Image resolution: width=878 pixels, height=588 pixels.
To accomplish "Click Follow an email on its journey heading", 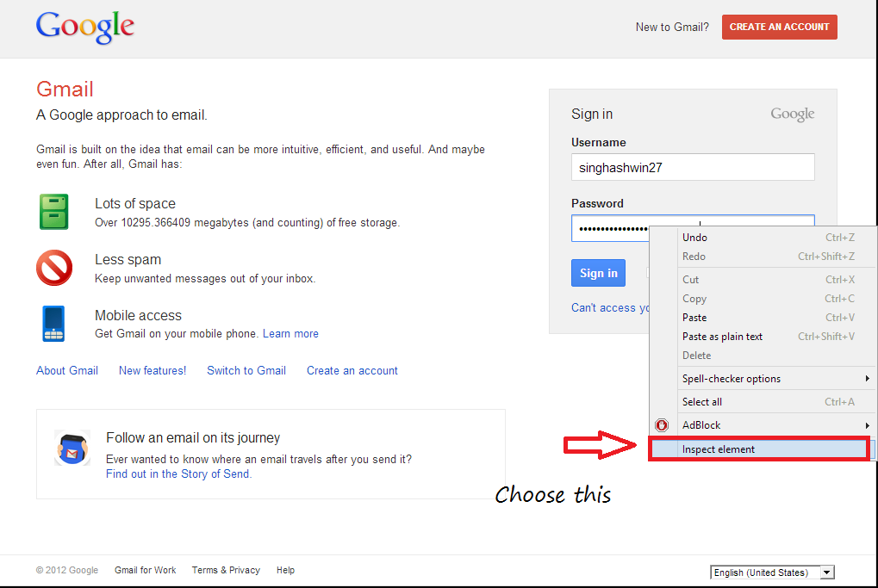I will (x=193, y=437).
